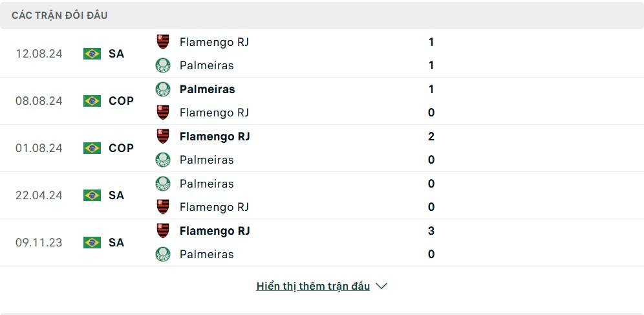
Task: Click Flamengo crest in 09.11.23 match
Action: (x=163, y=231)
